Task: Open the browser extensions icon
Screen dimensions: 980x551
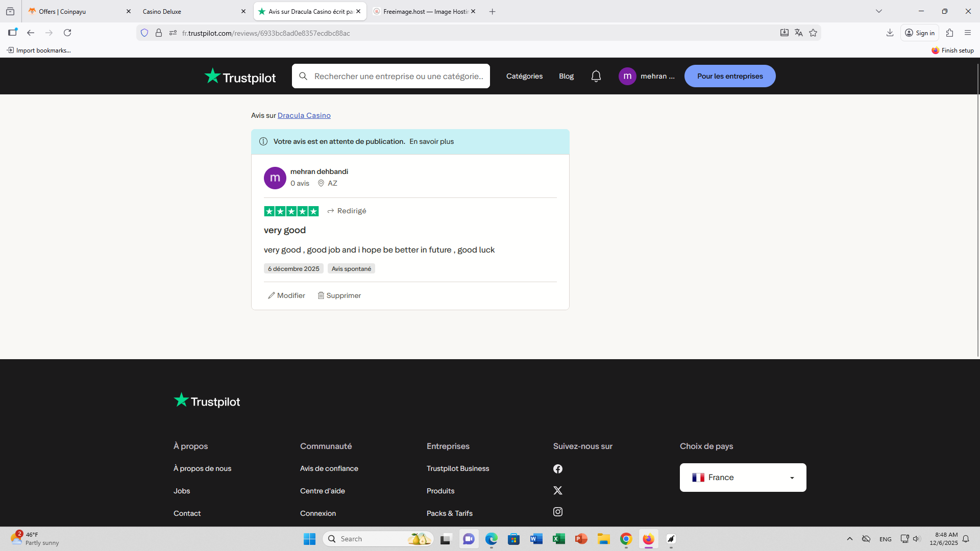Action: [x=949, y=33]
